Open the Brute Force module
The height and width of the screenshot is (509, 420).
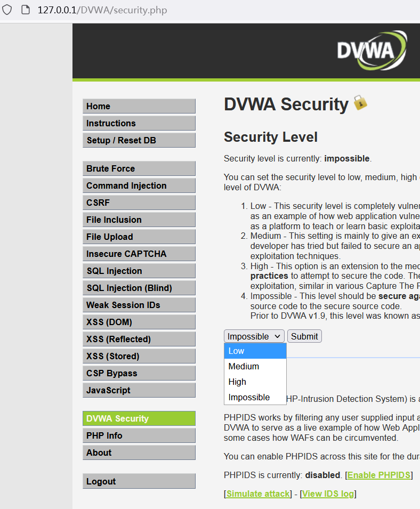139,168
